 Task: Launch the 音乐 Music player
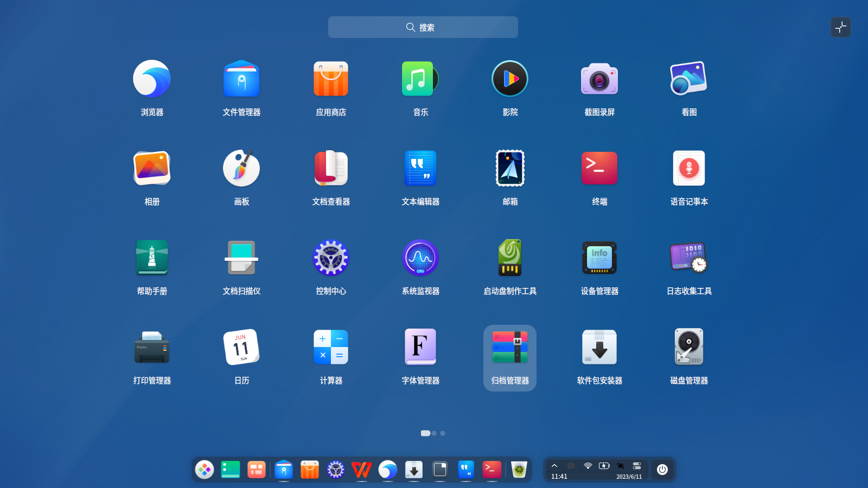tap(420, 79)
